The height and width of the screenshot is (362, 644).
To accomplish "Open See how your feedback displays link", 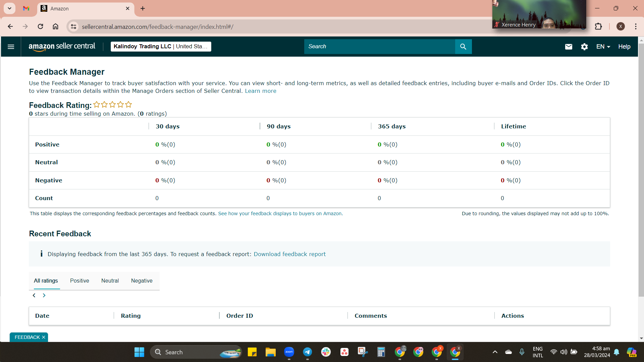I will pyautogui.click(x=280, y=214).
